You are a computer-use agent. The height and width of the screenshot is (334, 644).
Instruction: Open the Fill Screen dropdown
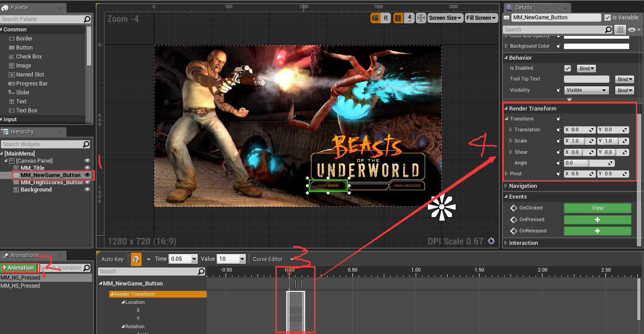coord(481,18)
